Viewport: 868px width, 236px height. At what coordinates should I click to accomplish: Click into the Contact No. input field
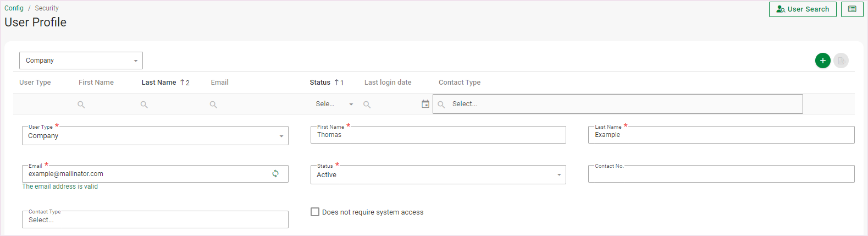point(721,174)
